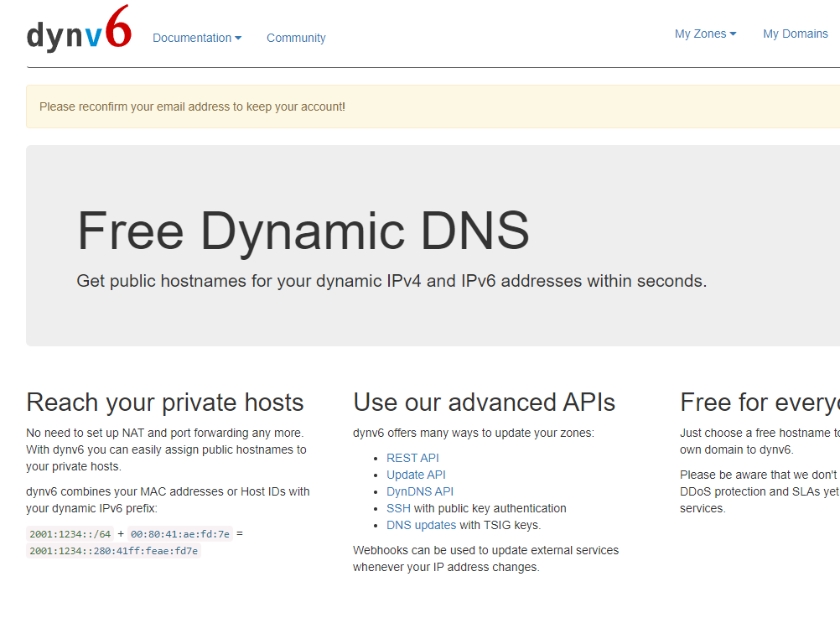
Task: Expand the My Zones dropdown
Action: click(x=705, y=34)
